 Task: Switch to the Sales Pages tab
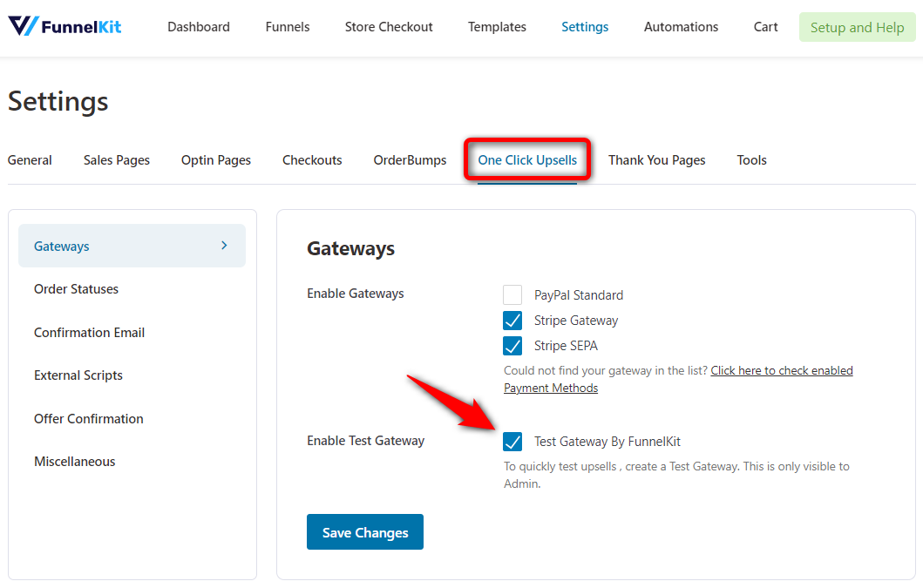[117, 160]
